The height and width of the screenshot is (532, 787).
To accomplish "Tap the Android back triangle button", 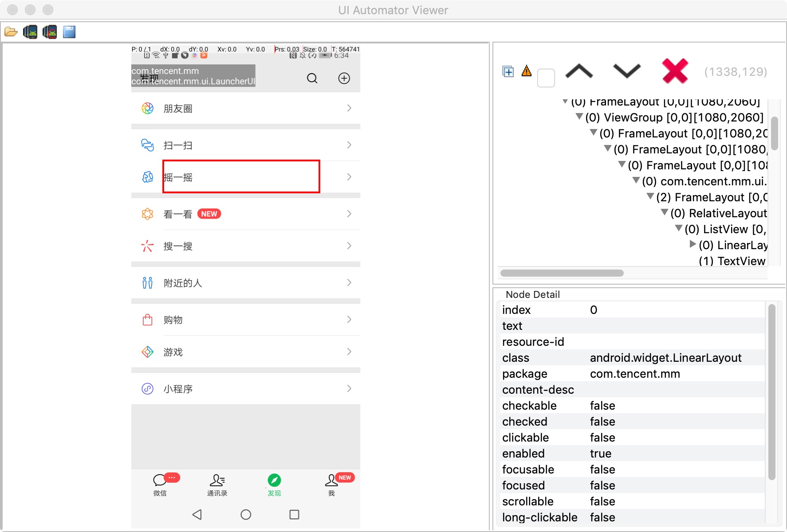I will (x=197, y=514).
